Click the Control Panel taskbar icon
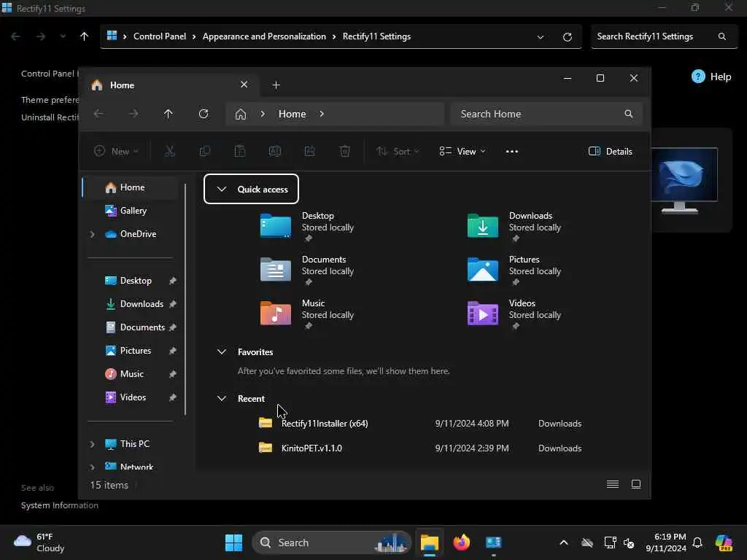The height and width of the screenshot is (560, 747). [x=494, y=542]
